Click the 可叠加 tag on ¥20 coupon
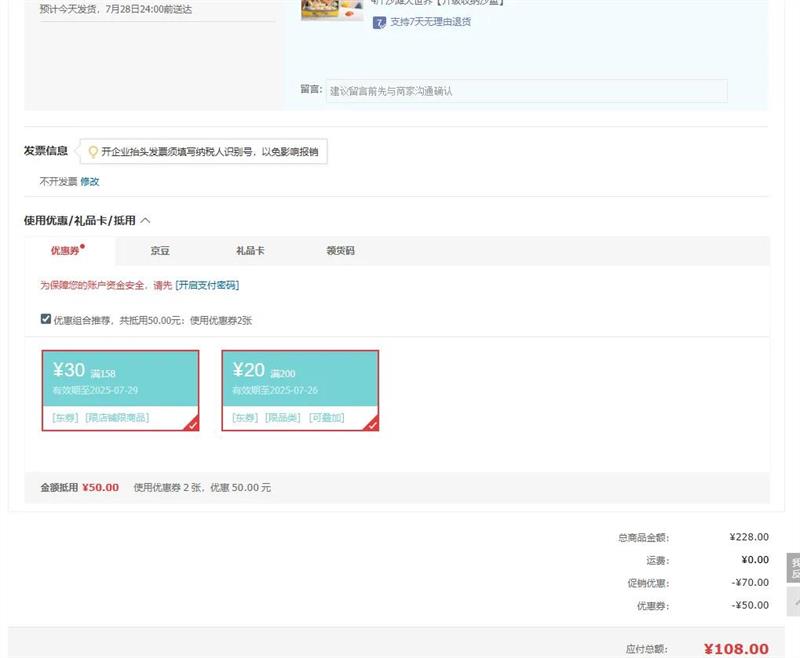 coord(326,417)
